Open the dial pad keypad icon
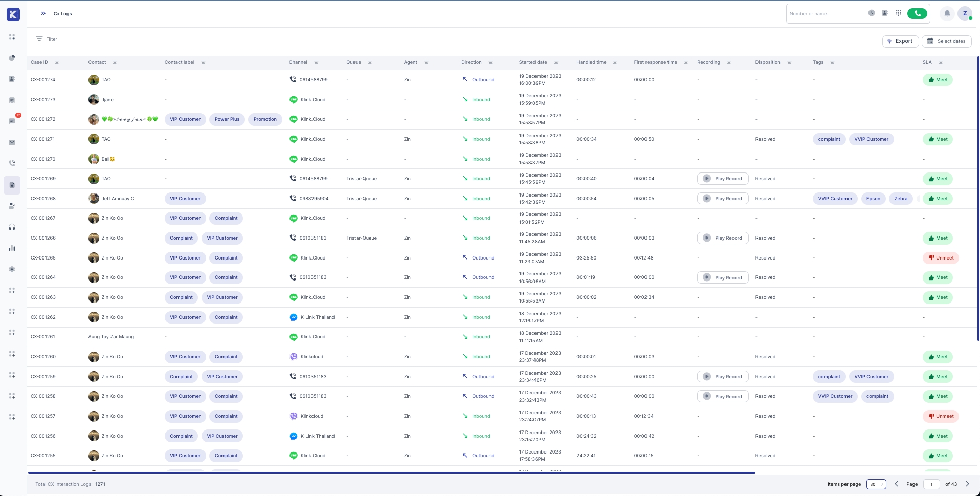 pos(898,13)
